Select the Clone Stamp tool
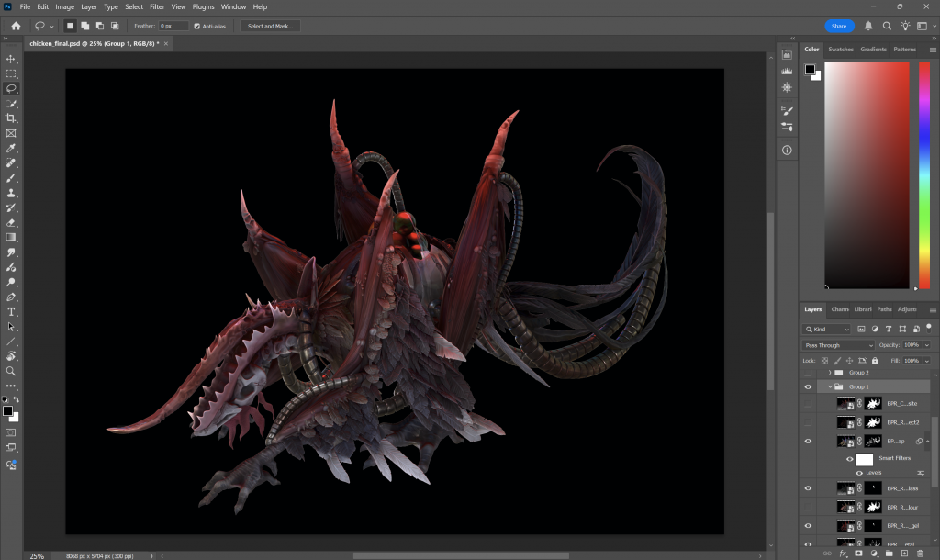 pyautogui.click(x=11, y=193)
